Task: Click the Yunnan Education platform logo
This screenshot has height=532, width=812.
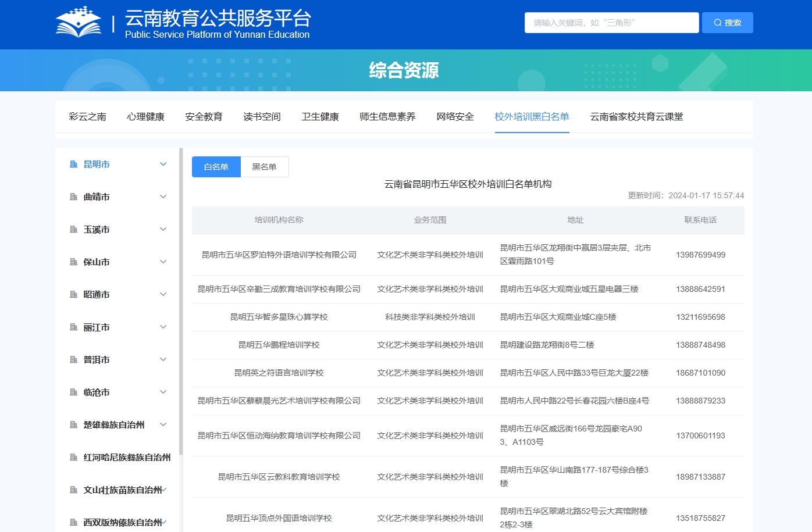Action: pyautogui.click(x=79, y=23)
